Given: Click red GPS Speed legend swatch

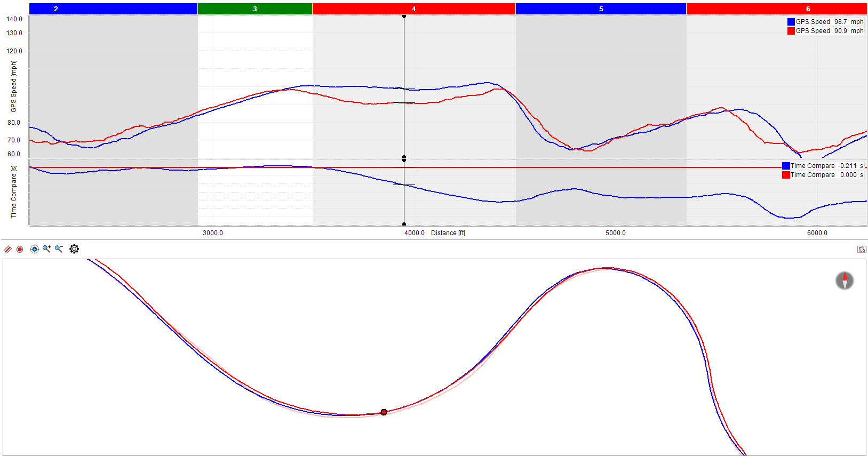Looking at the screenshot, I should (791, 31).
